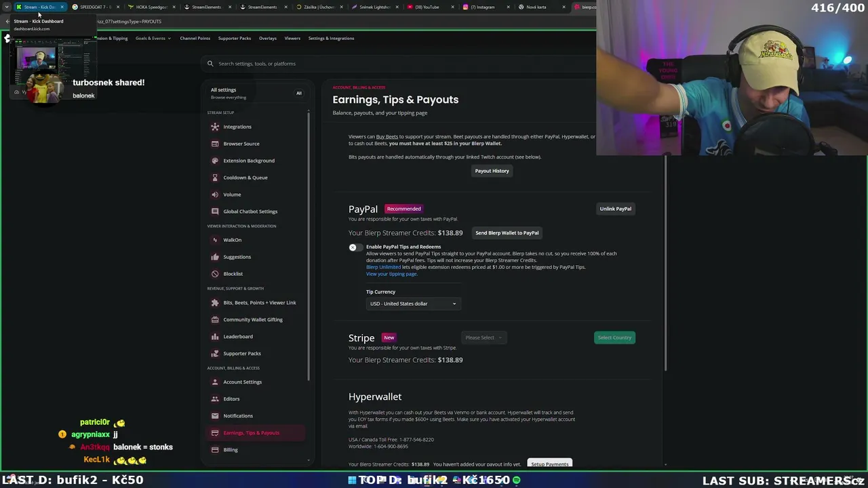Open the Supporter Packs sidebar icon
The image size is (868, 488).
215,354
